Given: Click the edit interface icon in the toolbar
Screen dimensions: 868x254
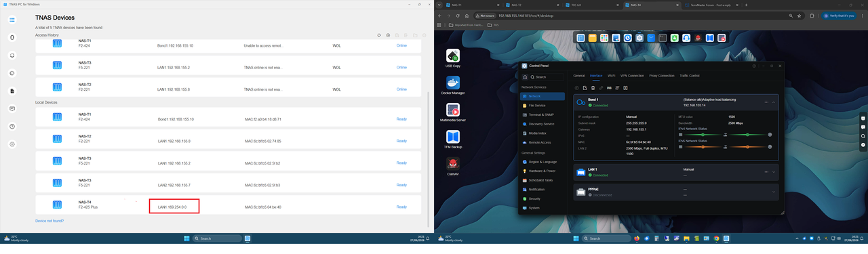Looking at the screenshot, I should [585, 87].
